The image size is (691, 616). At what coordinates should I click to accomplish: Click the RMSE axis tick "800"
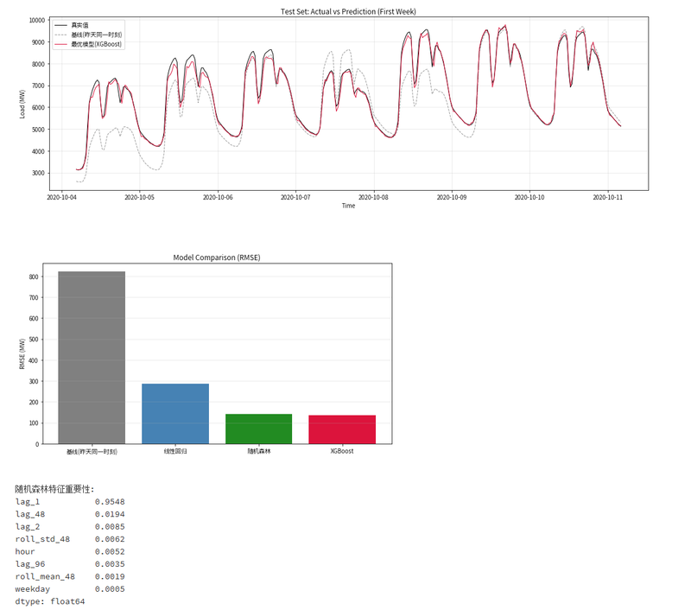coord(34,277)
